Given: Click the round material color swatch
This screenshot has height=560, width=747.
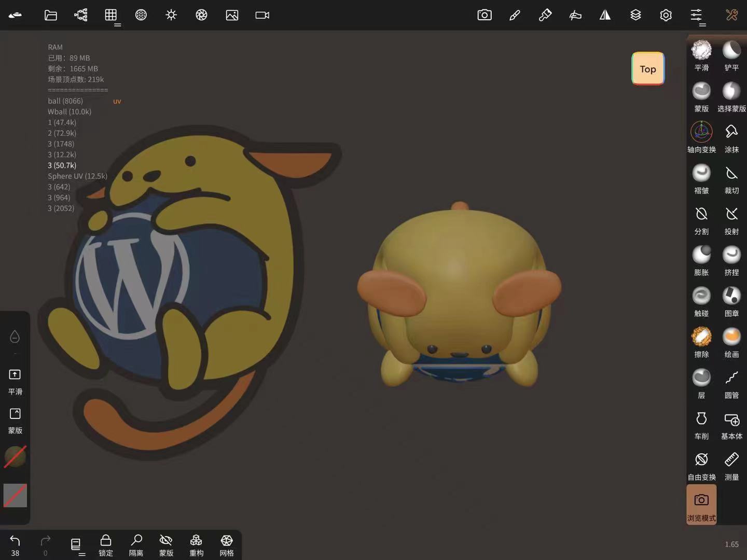Looking at the screenshot, I should click(x=15, y=457).
